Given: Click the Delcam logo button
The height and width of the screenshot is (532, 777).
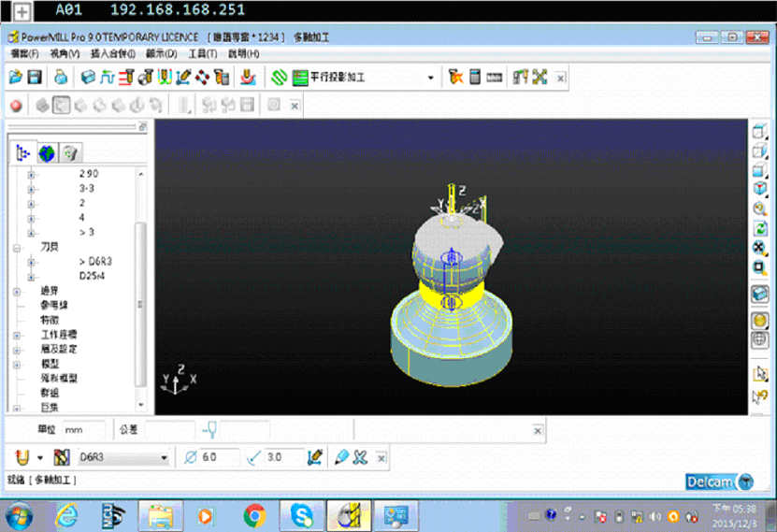Looking at the screenshot, I should 718,482.
